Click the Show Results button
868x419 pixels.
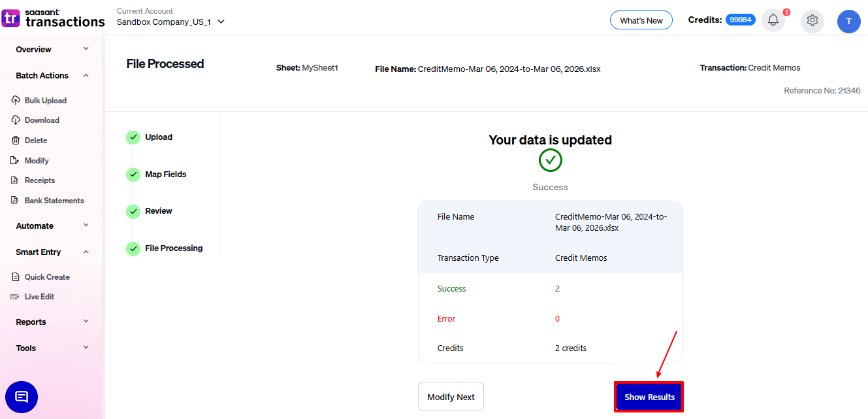(x=649, y=397)
